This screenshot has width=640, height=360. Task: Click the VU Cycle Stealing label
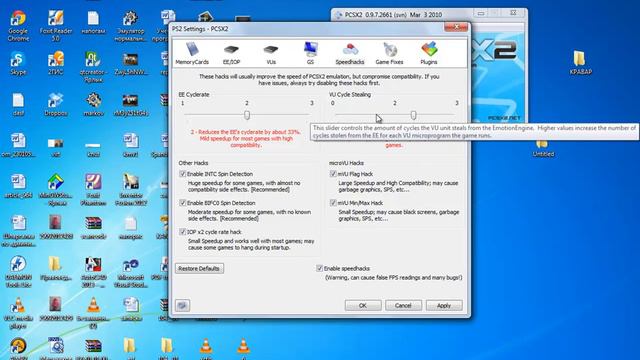click(350, 95)
